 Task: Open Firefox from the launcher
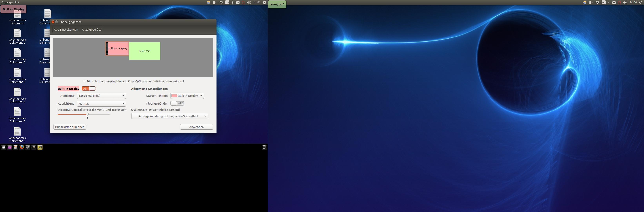pos(22,147)
